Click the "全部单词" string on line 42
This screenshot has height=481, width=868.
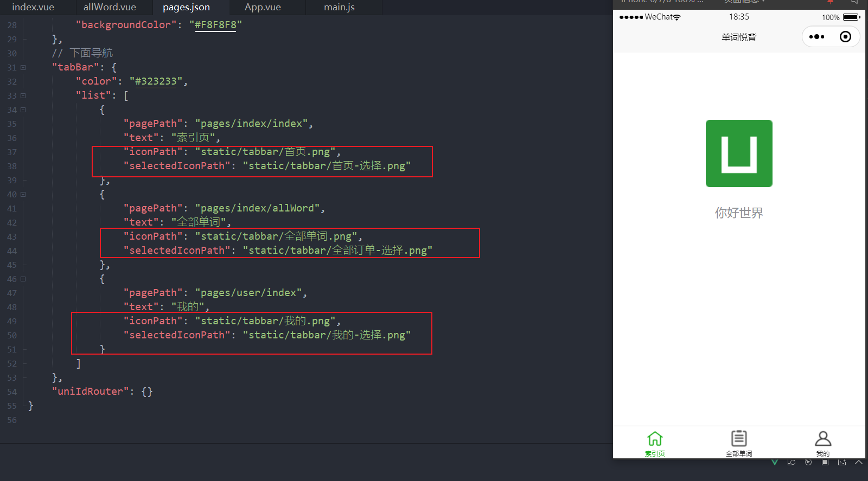click(199, 222)
